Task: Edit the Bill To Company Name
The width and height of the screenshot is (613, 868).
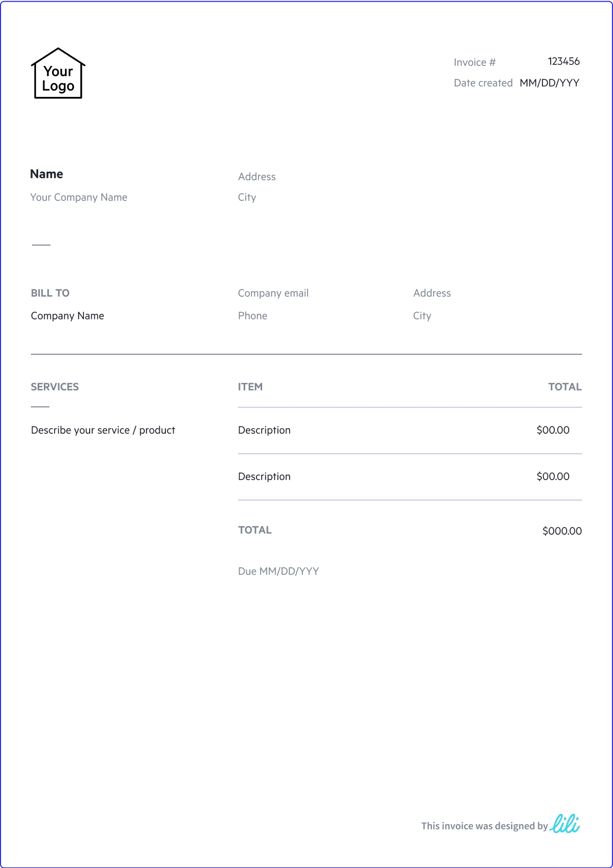Action: (67, 316)
